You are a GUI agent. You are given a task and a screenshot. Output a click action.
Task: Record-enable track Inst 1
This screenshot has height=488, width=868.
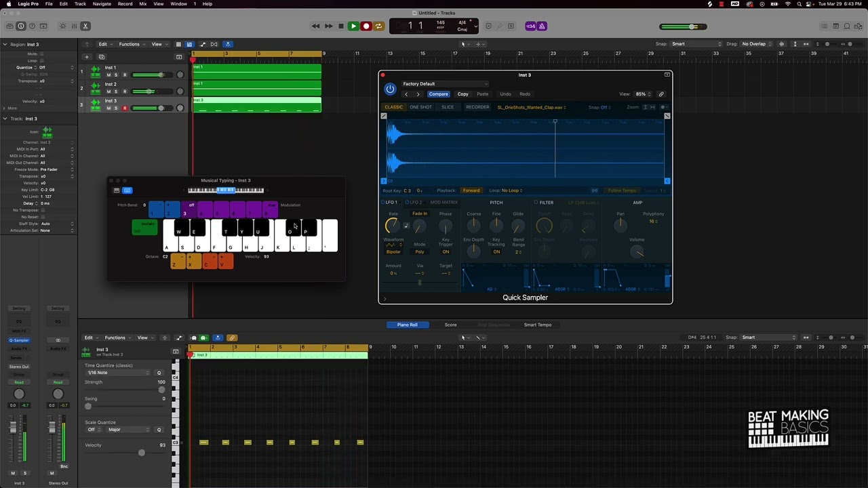pos(125,75)
